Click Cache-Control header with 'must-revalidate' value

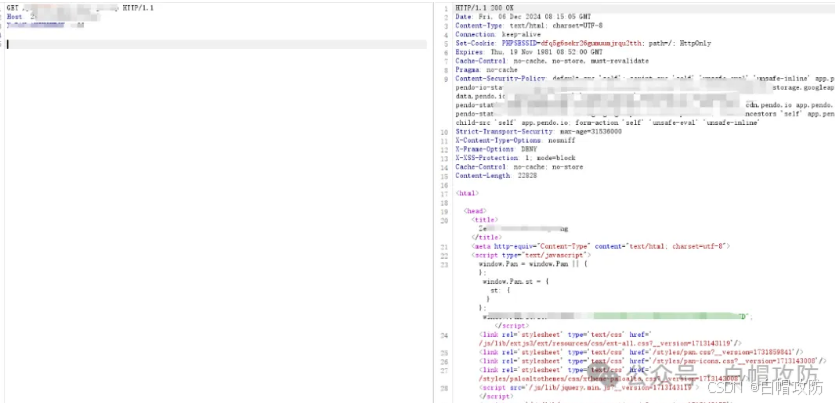(x=552, y=61)
